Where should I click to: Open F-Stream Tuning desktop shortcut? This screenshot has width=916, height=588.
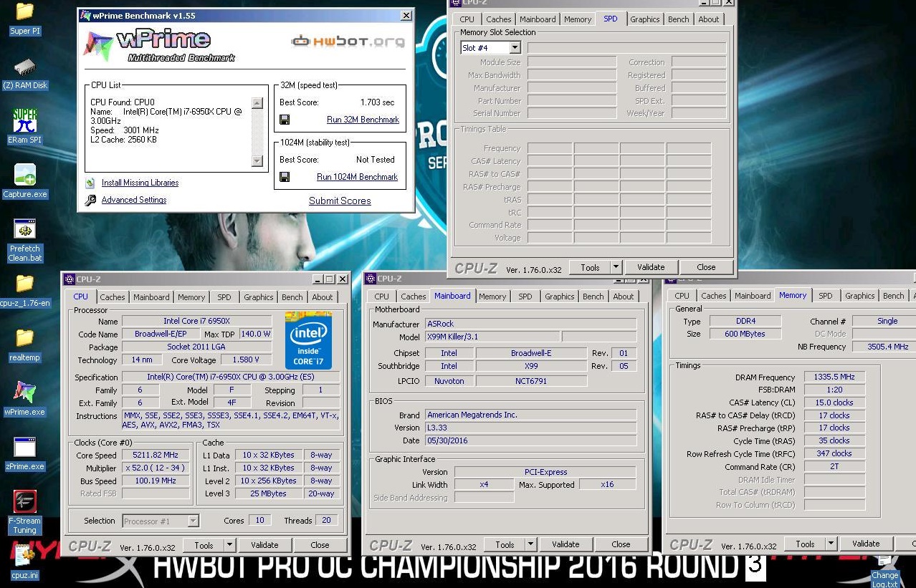(x=24, y=512)
